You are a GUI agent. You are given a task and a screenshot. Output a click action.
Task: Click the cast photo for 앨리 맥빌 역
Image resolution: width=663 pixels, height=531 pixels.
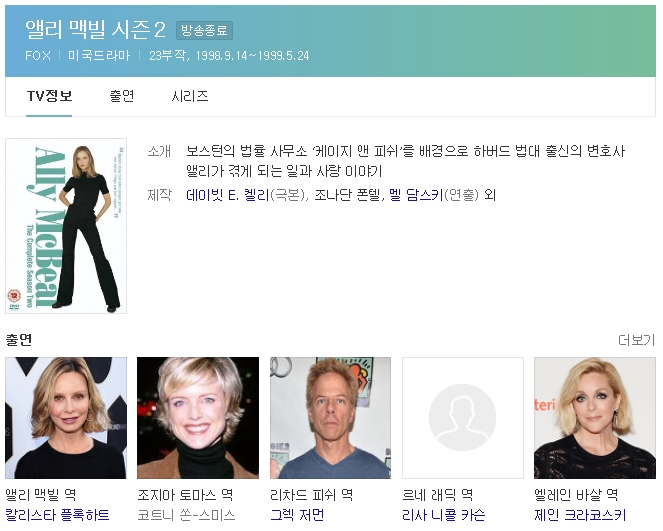coord(66,418)
